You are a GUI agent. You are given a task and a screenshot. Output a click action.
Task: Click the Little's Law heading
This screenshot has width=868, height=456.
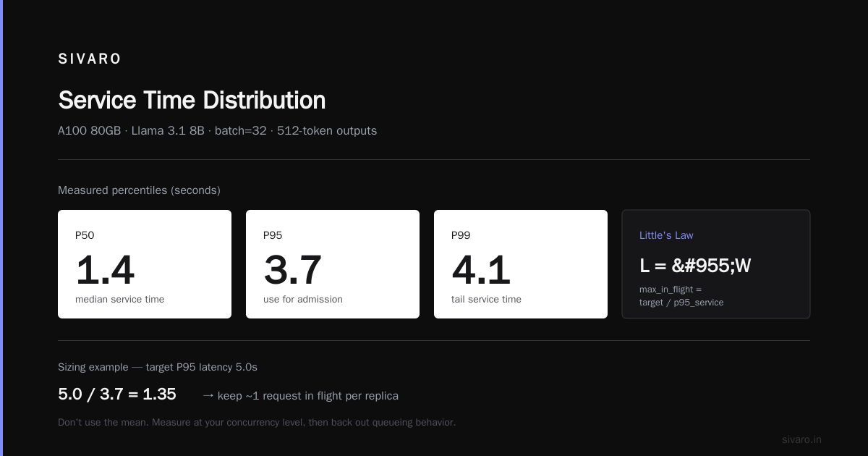pyautogui.click(x=666, y=235)
